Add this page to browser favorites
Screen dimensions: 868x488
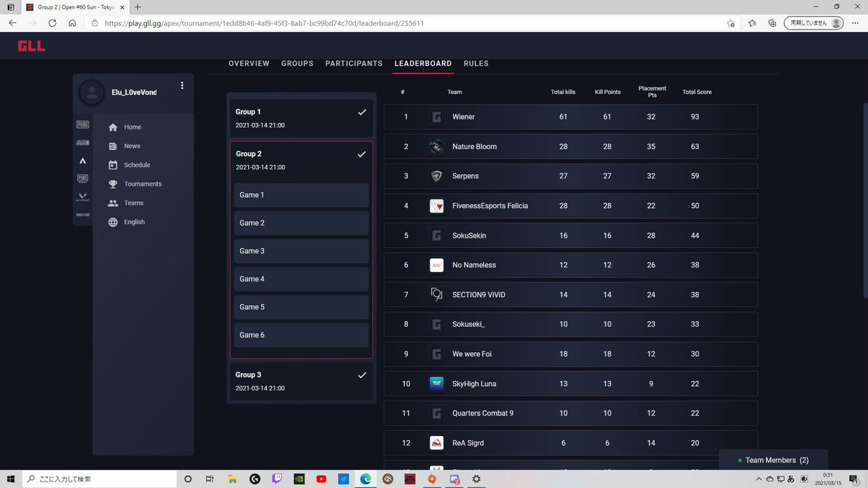731,23
